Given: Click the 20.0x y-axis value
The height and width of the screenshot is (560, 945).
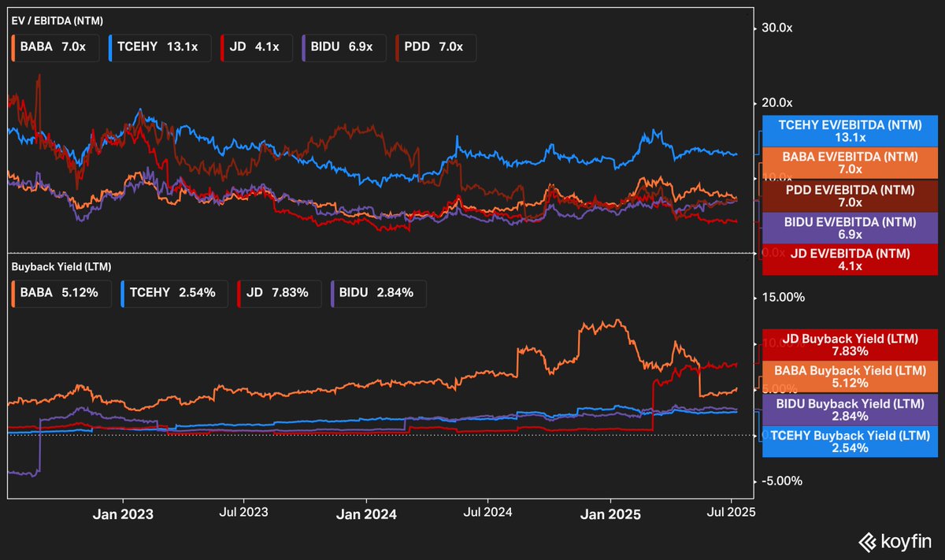Looking at the screenshot, I should (x=776, y=103).
